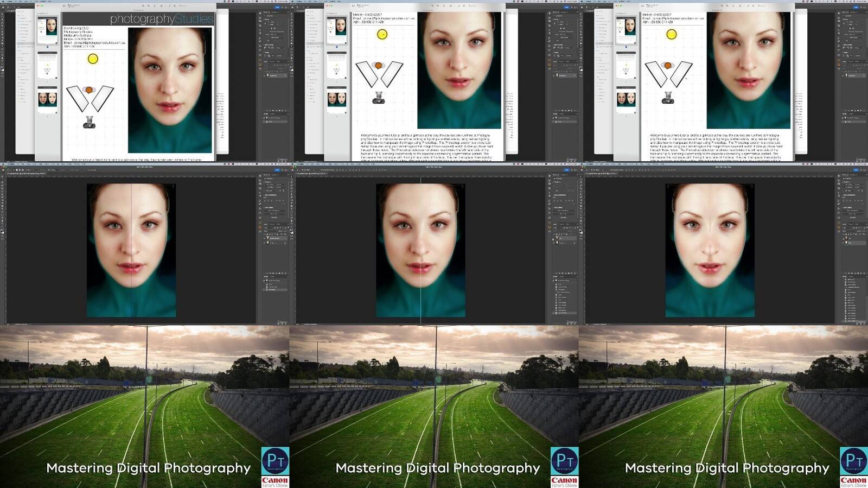Click Preview zoom-in icon in photographyStudies-header frame
Screen dimensions: 868x488
149,6
